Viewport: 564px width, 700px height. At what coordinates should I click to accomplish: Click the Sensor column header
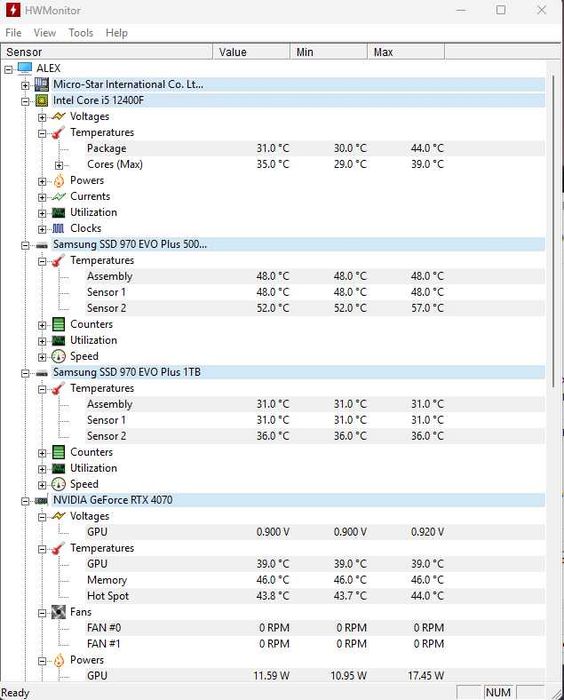tap(107, 52)
